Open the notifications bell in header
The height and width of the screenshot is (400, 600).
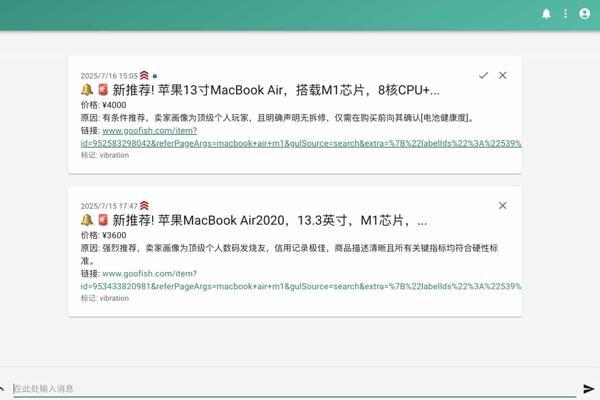pyautogui.click(x=546, y=14)
